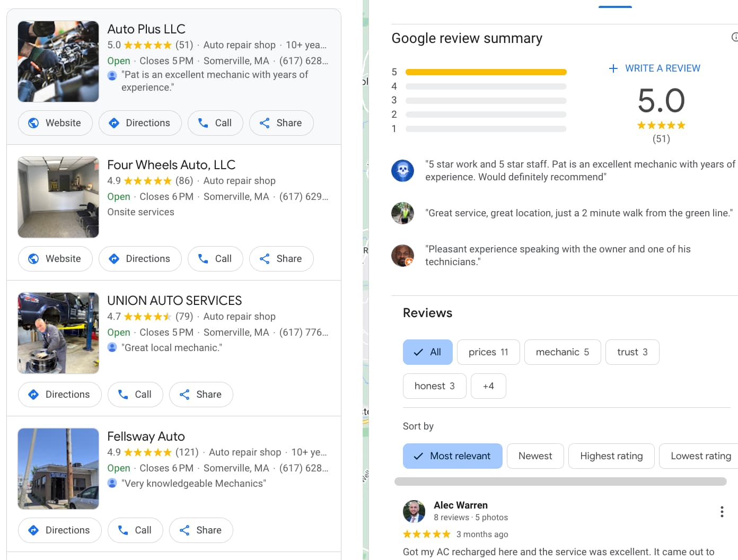Share Auto Plus LLC listing
Image resolution: width=738 pixels, height=560 pixels.
281,123
